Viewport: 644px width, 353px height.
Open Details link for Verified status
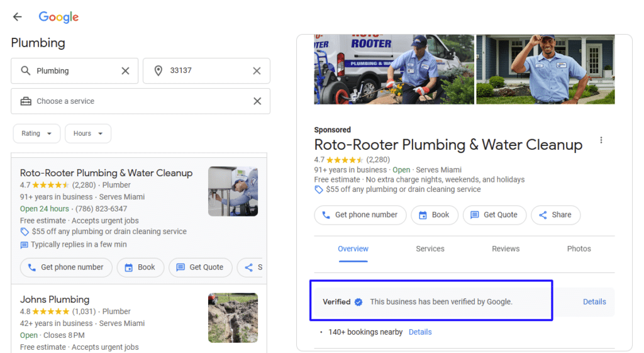point(594,302)
